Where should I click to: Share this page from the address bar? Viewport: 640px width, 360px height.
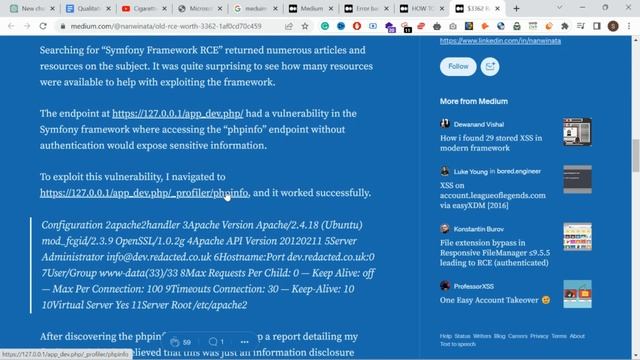pyautogui.click(x=289, y=26)
